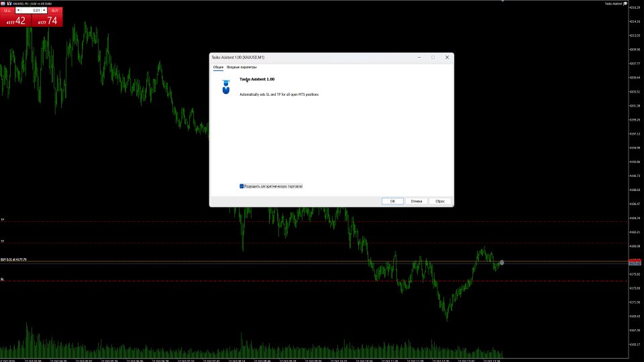Click the red ask price tag on axis
The width and height of the screenshot is (644, 362).
click(635, 260)
